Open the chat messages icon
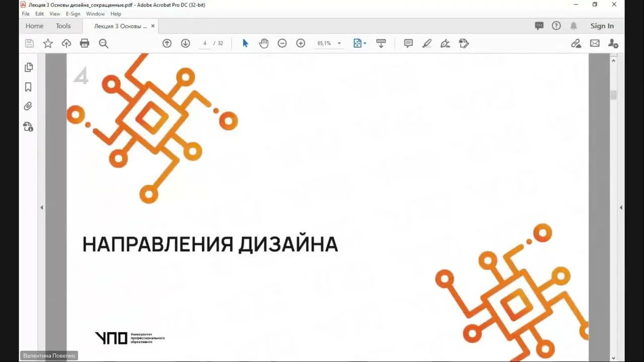Image resolution: width=644 pixels, height=362 pixels. click(539, 26)
